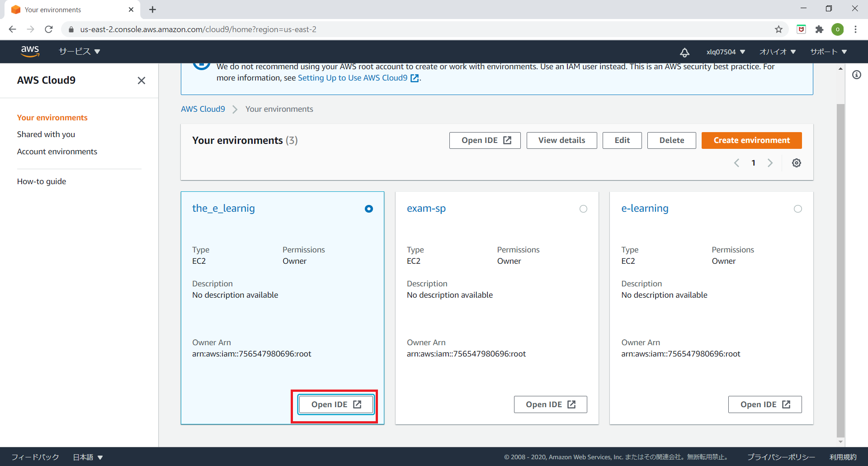Open IDE for e-learning environment card

coord(765,404)
